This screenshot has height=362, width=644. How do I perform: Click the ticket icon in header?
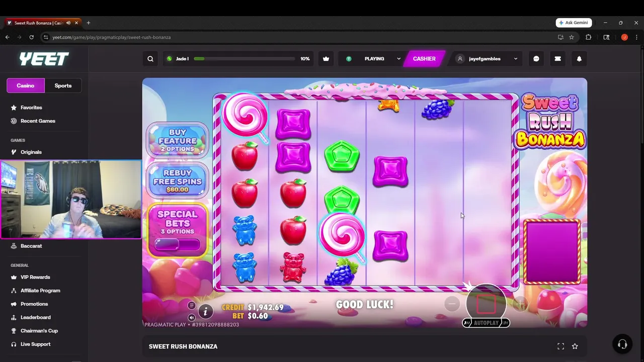point(557,59)
